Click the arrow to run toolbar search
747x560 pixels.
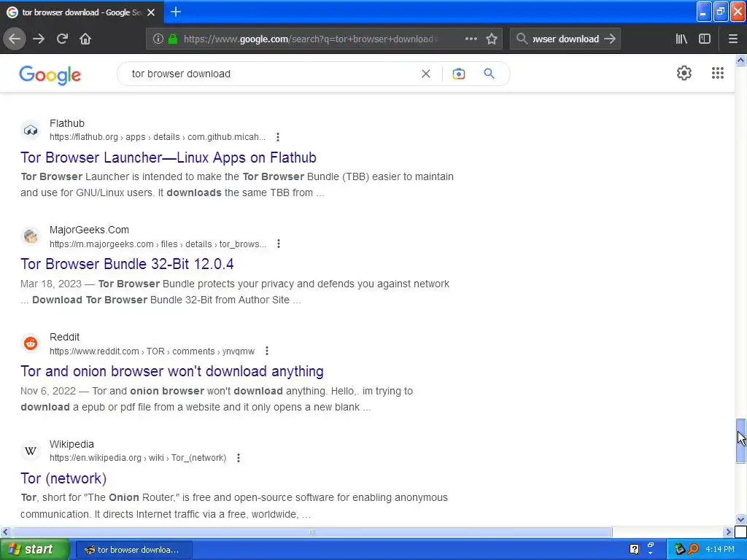click(x=610, y=39)
